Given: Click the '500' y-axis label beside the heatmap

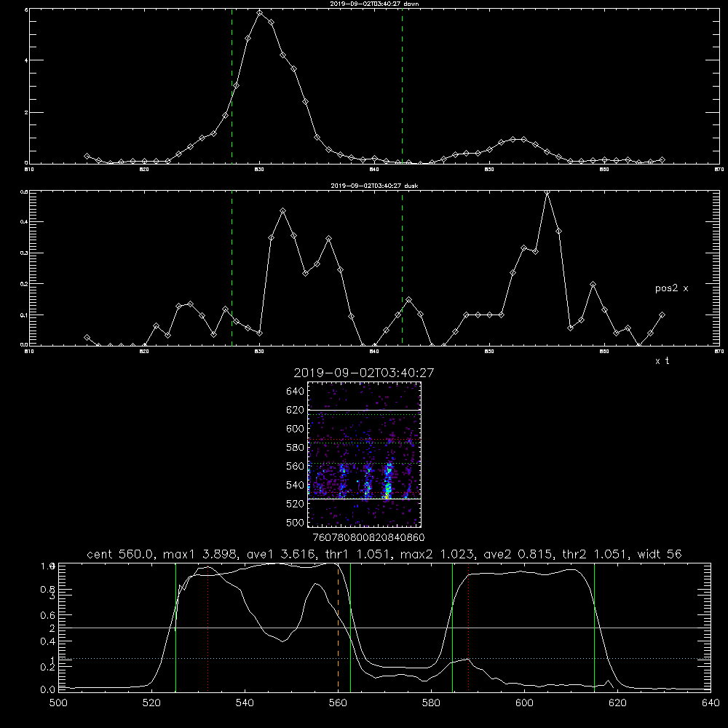Looking at the screenshot, I should point(296,522).
